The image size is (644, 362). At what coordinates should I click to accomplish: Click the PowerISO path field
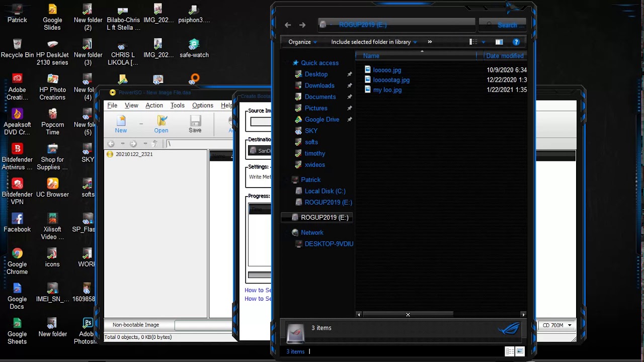pyautogui.click(x=200, y=144)
